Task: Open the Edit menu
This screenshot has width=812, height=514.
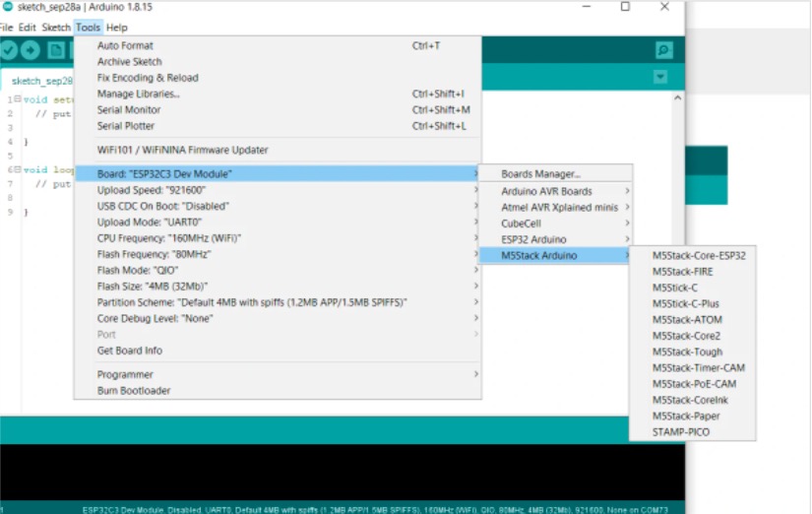Action: click(27, 28)
